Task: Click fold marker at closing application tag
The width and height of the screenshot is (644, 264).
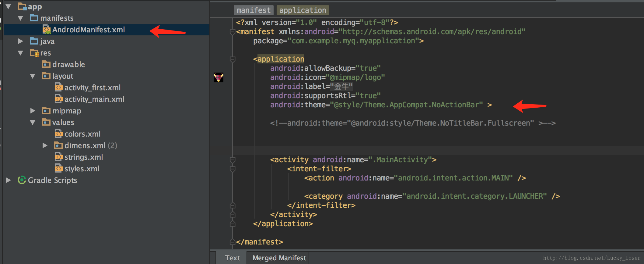Action: [233, 223]
